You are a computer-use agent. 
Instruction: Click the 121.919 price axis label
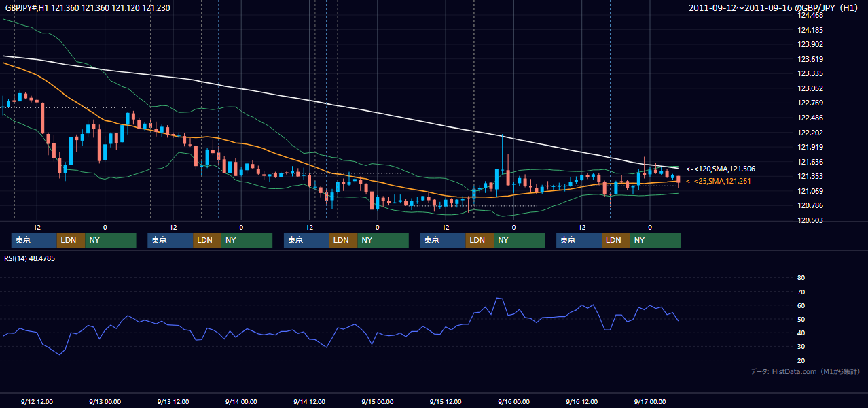point(811,147)
